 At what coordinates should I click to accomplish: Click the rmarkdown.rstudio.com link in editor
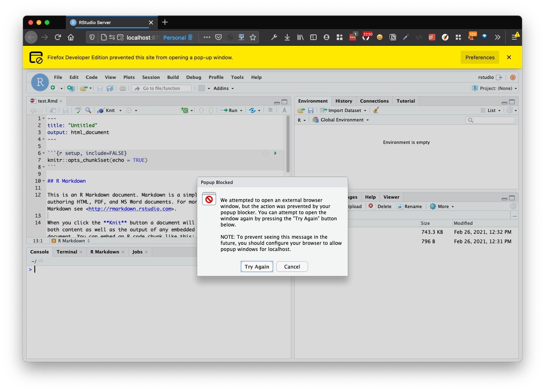coord(130,209)
